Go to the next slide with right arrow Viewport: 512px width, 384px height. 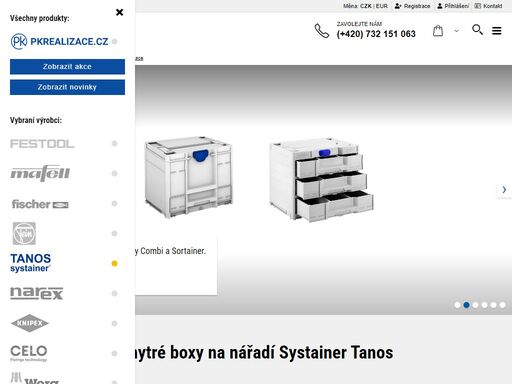coord(504,190)
